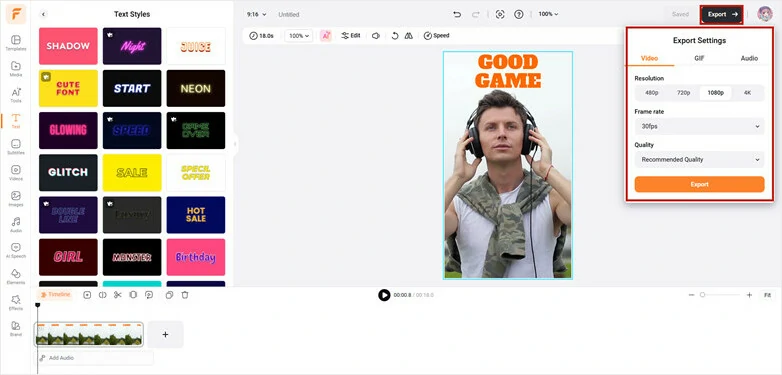The width and height of the screenshot is (782, 375).
Task: Open the Elements panel in the sidebar
Action: 15,276
